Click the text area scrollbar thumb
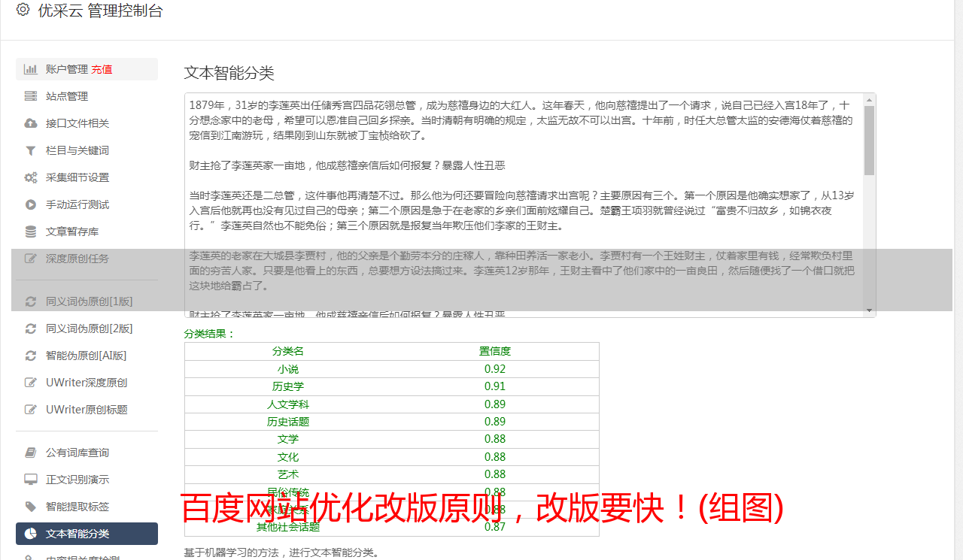Viewport: 963px width, 560px height. tap(869, 141)
